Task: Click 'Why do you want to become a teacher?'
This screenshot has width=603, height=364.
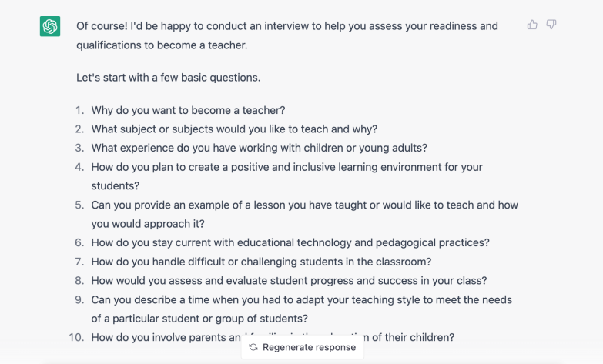Action: [x=188, y=110]
